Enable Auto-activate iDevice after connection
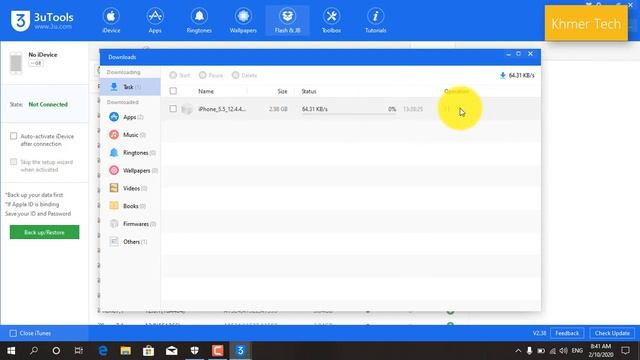Viewport: 640px width, 360px height. pyautogui.click(x=13, y=136)
